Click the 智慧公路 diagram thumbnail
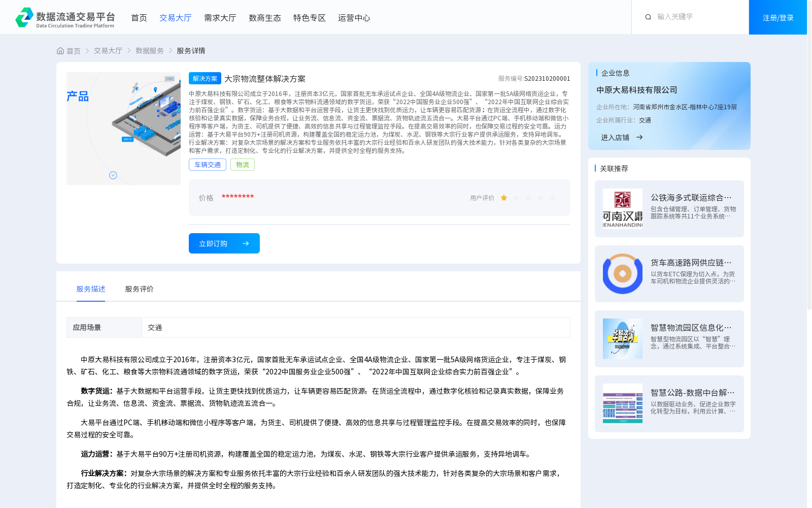 (x=623, y=404)
